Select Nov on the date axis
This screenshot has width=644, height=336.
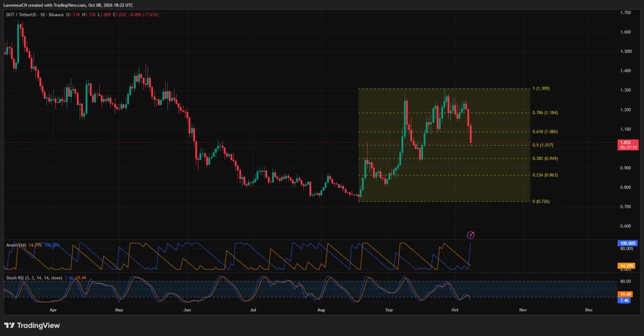(x=523, y=309)
